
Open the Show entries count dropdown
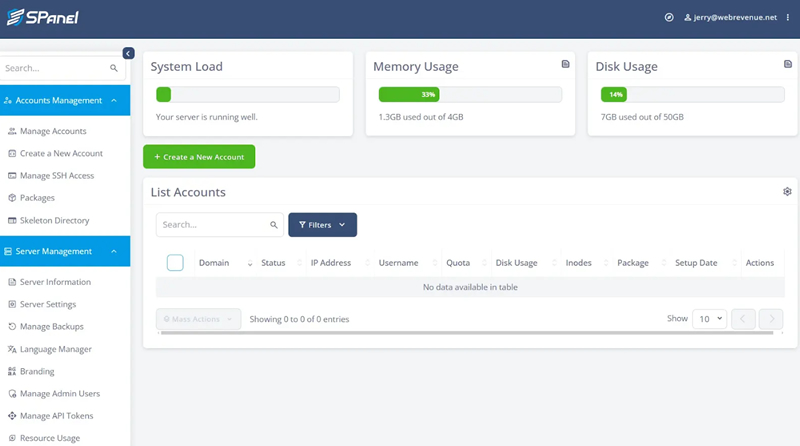(x=710, y=318)
